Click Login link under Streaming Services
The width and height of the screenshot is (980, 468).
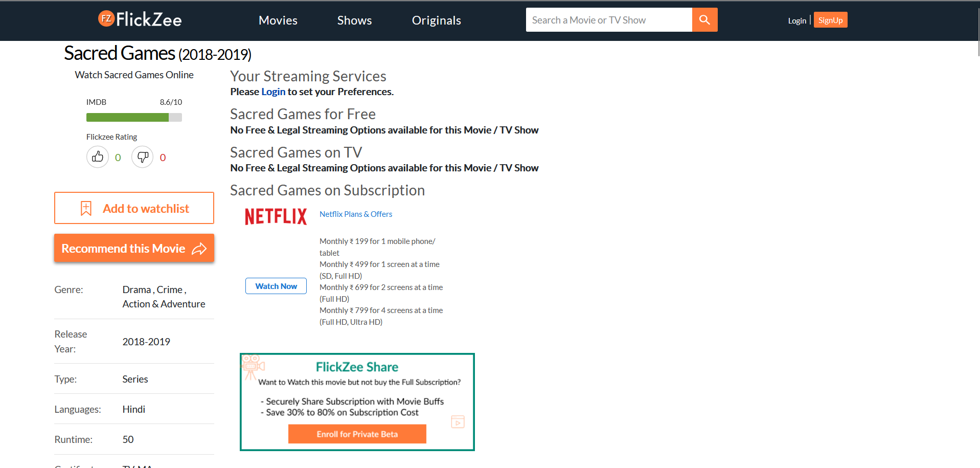click(x=274, y=92)
